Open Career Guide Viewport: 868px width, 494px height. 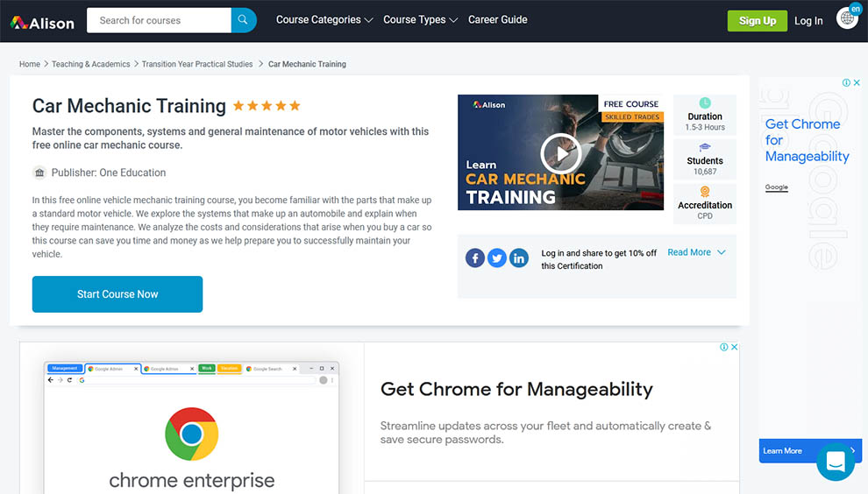click(498, 20)
